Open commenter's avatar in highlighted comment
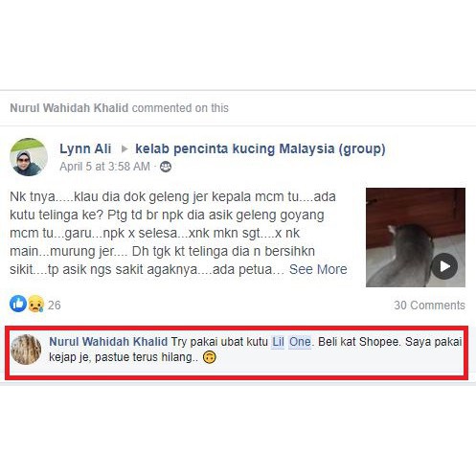 click(26, 350)
